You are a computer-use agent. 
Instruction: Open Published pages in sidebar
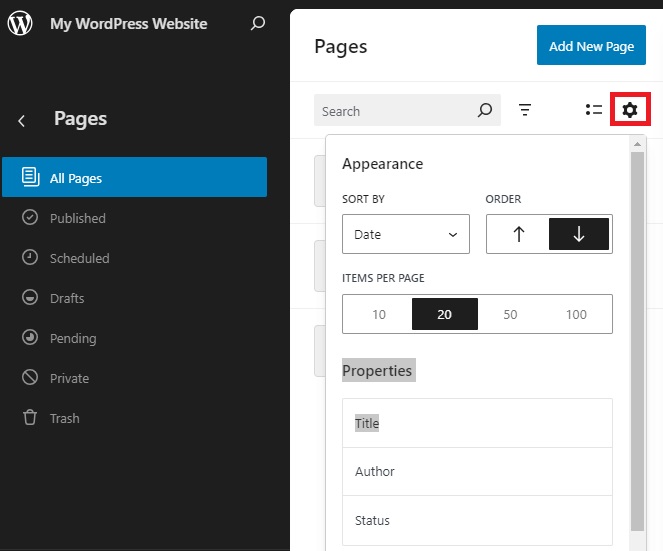pos(78,218)
